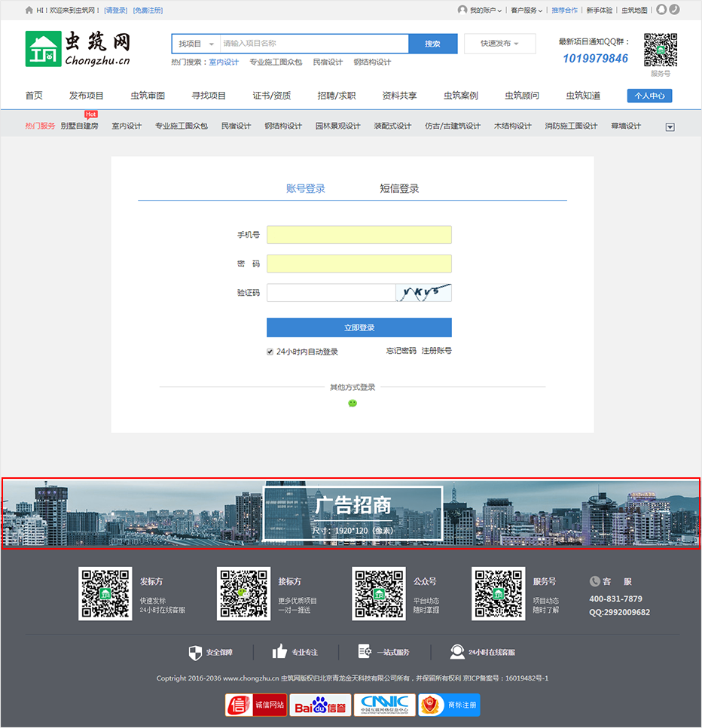
Task: Toggle the 24小时内自动登录 checkbox
Action: [270, 352]
